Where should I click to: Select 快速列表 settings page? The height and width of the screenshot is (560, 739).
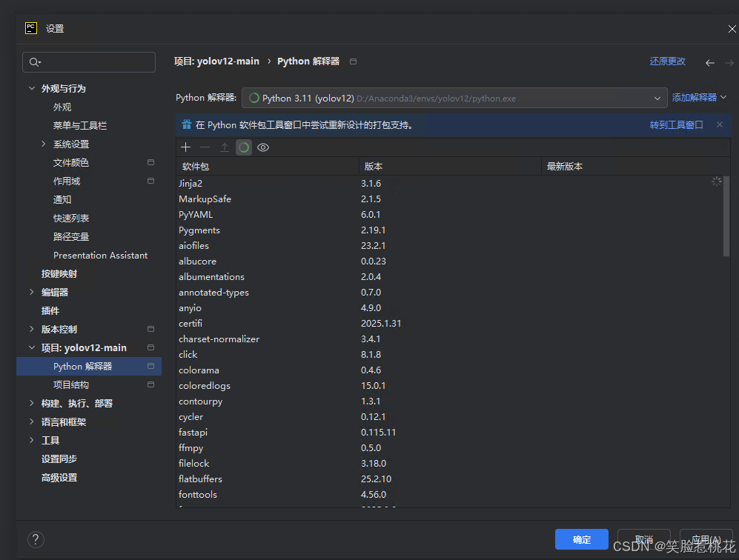[x=71, y=218]
